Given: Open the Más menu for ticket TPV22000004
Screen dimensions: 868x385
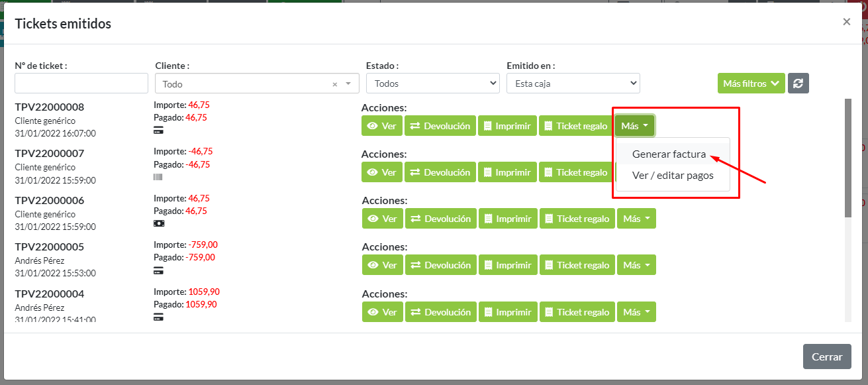Looking at the screenshot, I should pos(636,312).
